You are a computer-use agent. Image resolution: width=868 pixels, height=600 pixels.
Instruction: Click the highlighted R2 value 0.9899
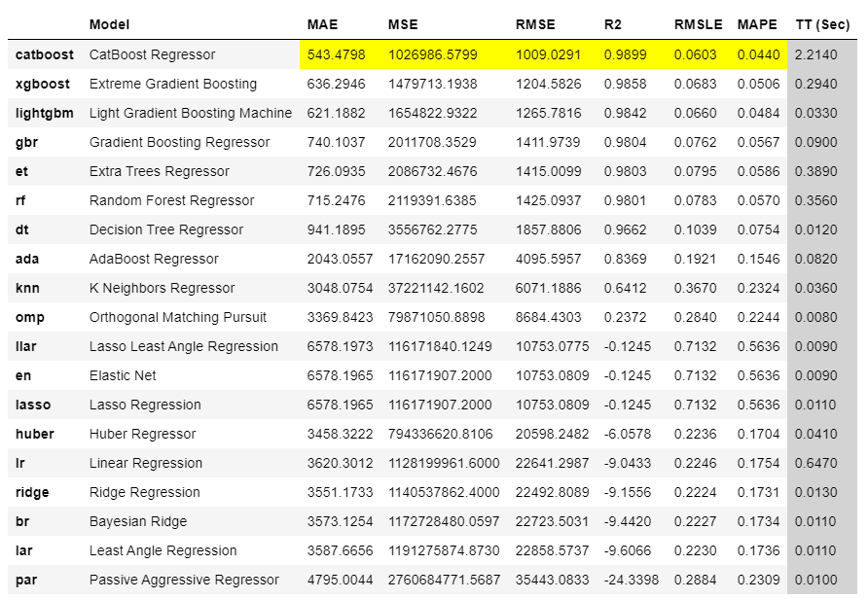[625, 55]
